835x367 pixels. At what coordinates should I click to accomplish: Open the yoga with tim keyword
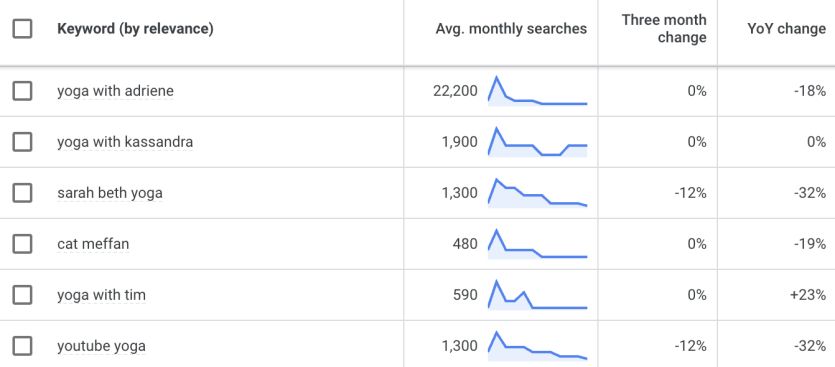pyautogui.click(x=101, y=295)
